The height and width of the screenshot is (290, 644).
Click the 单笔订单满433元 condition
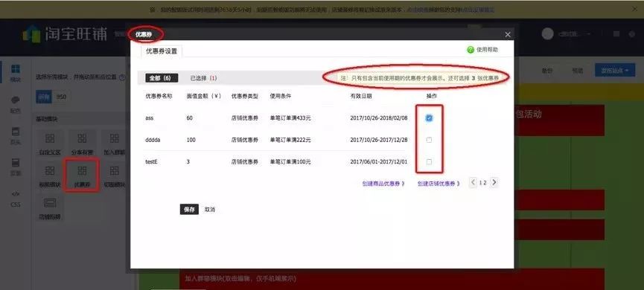pos(290,117)
